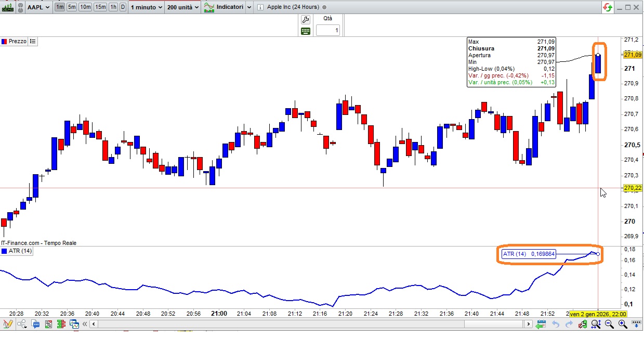Screen dimensions: 644x337
Task: Click the gray status dot after Apple Inc
Action: [x=324, y=7]
